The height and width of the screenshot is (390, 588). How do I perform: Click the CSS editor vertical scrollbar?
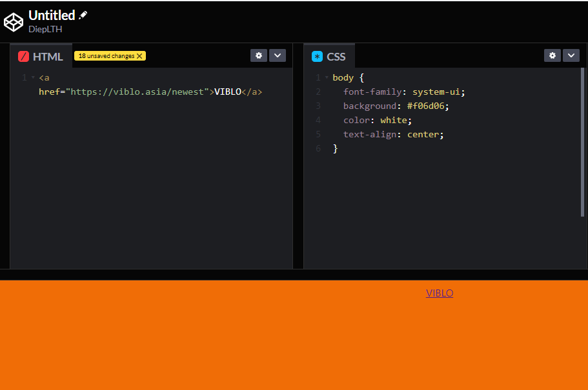[582, 142]
